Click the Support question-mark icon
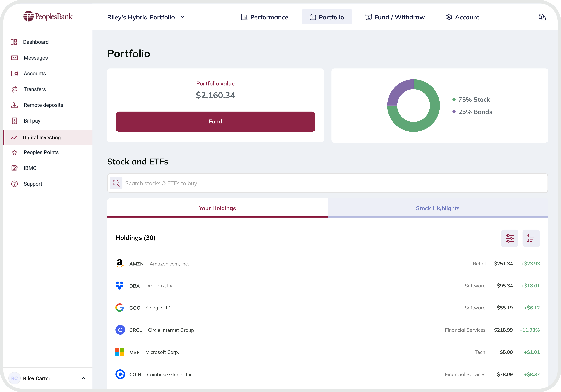This screenshot has height=392, width=561. pos(14,184)
